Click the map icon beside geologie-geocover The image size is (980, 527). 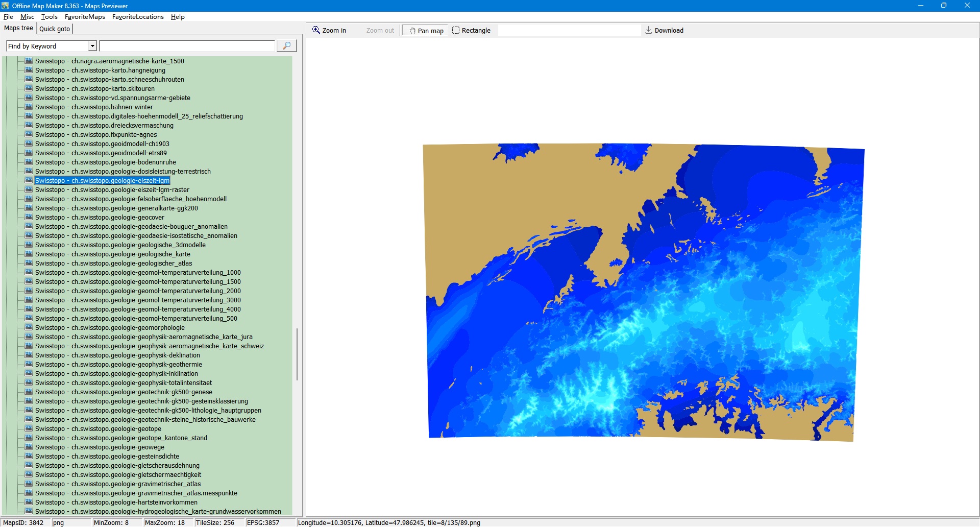point(29,217)
